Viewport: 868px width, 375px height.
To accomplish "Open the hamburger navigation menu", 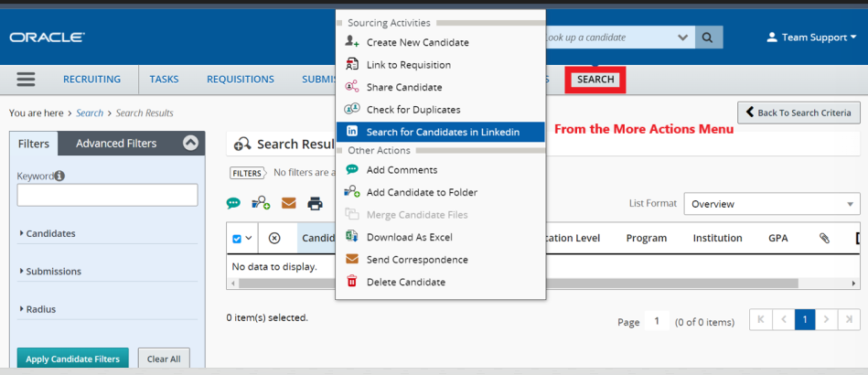I will pyautogui.click(x=26, y=80).
